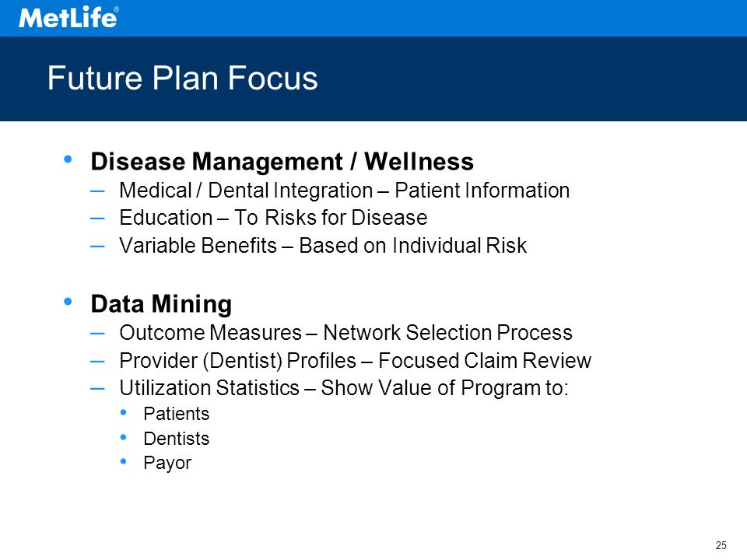This screenshot has width=747, height=560.
Task: Select Variable Benefits – Based on Individual Risk
Action: click(323, 246)
